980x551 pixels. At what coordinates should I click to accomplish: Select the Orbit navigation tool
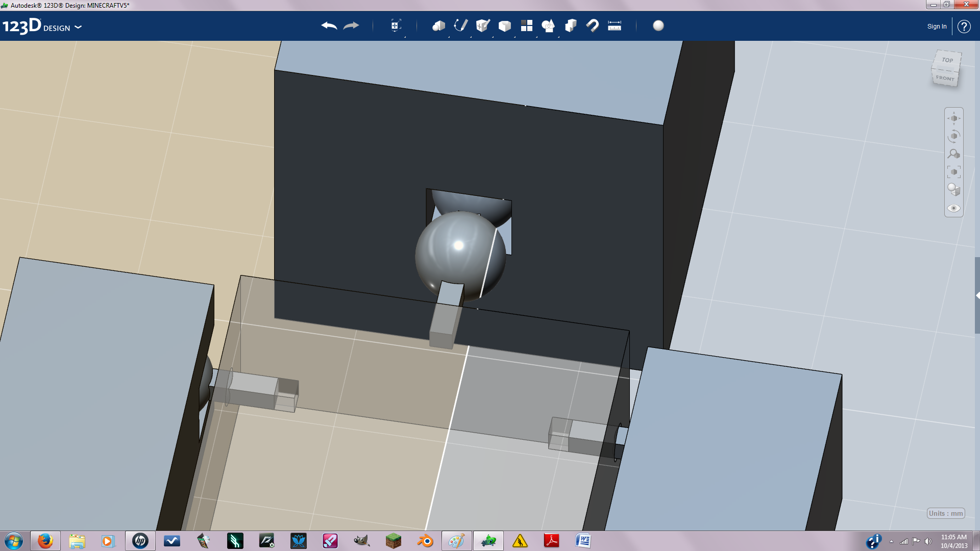[953, 136]
